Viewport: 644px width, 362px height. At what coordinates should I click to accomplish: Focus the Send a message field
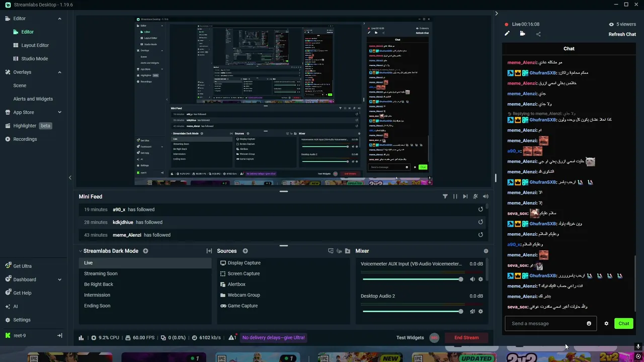coord(551,323)
